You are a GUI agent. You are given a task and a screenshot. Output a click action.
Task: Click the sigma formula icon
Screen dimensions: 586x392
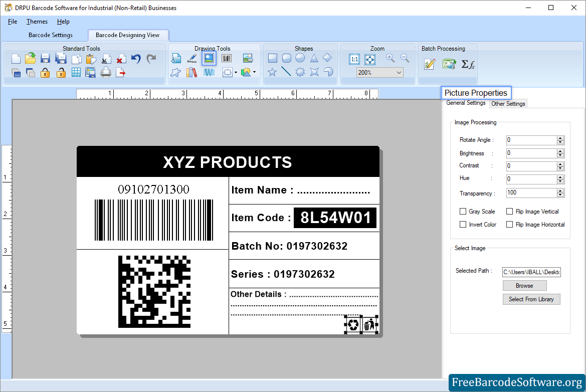pos(468,64)
